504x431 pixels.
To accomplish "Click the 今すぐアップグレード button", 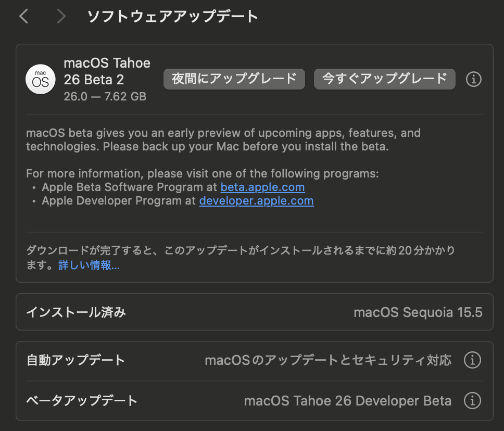I will pos(384,79).
